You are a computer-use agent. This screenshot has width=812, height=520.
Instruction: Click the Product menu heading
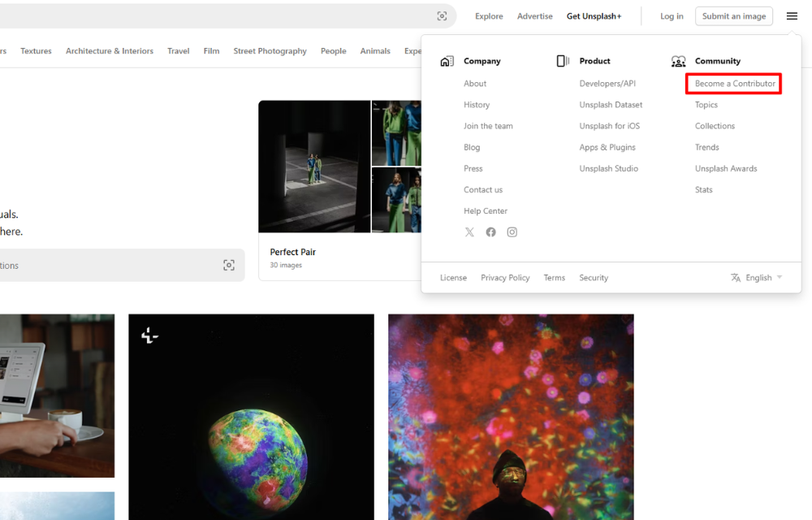(x=594, y=61)
